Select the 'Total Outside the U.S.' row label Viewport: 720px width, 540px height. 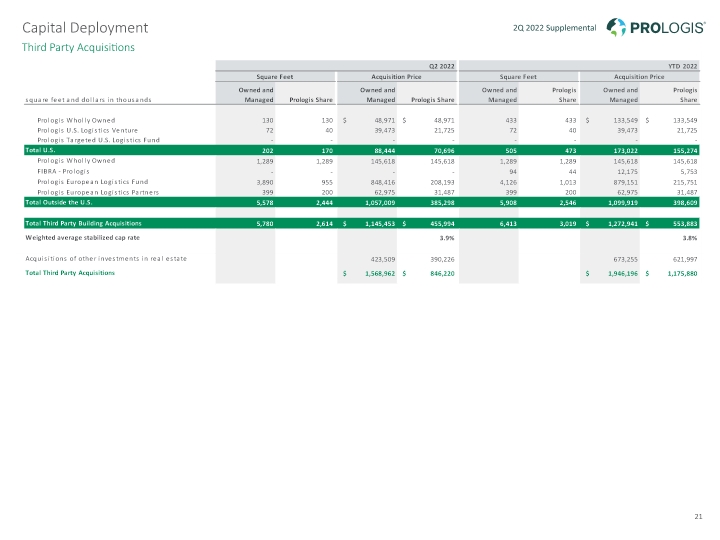pyautogui.click(x=59, y=202)
